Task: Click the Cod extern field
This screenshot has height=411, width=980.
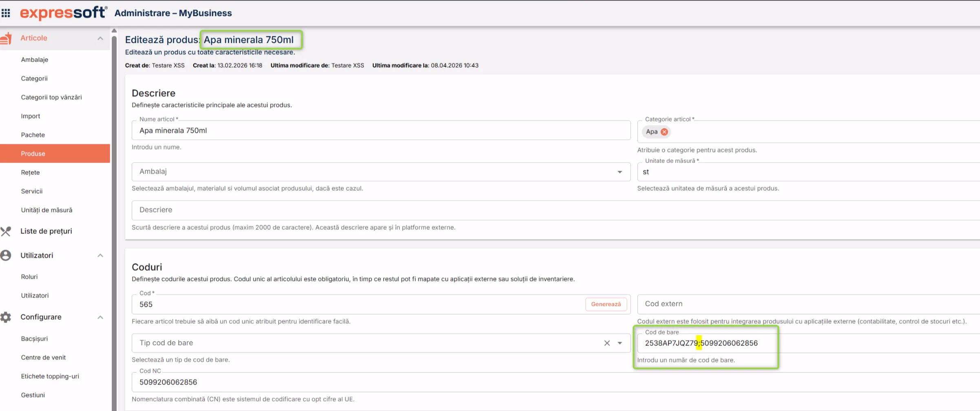Action: 808,304
